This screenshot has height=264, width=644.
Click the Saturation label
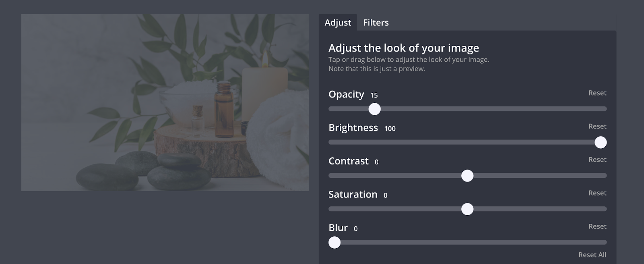[x=353, y=195]
